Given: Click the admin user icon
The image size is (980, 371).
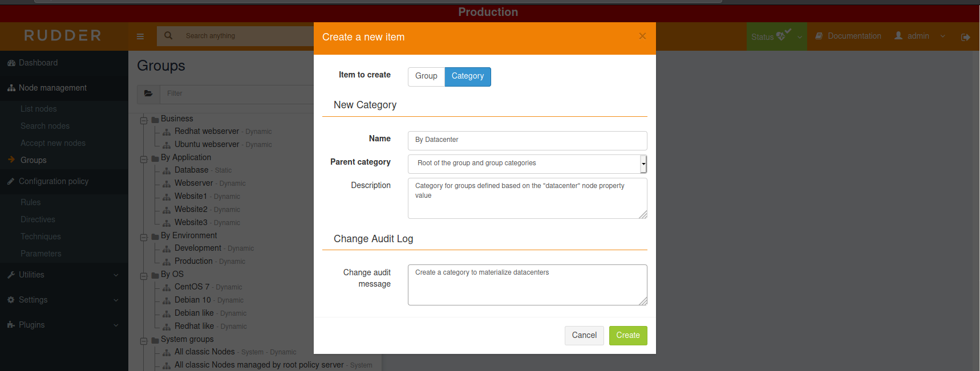Looking at the screenshot, I should (x=898, y=35).
